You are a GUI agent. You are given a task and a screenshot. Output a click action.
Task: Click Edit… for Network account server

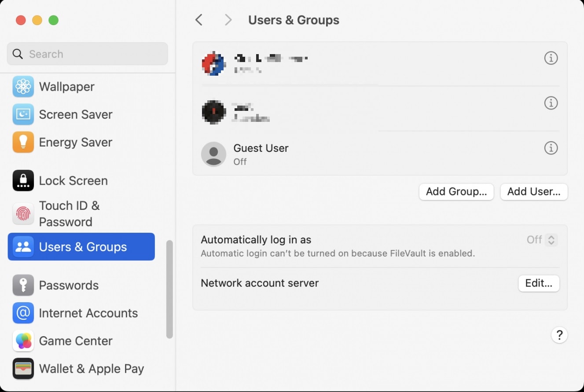point(538,283)
